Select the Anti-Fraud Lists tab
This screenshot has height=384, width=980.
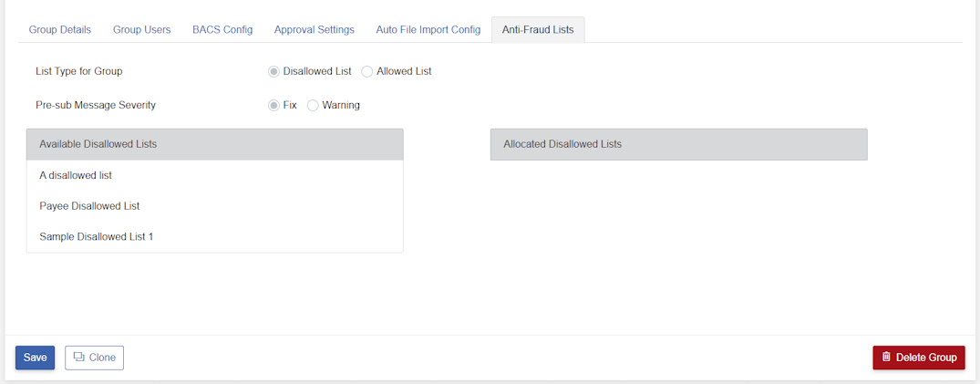tap(538, 29)
